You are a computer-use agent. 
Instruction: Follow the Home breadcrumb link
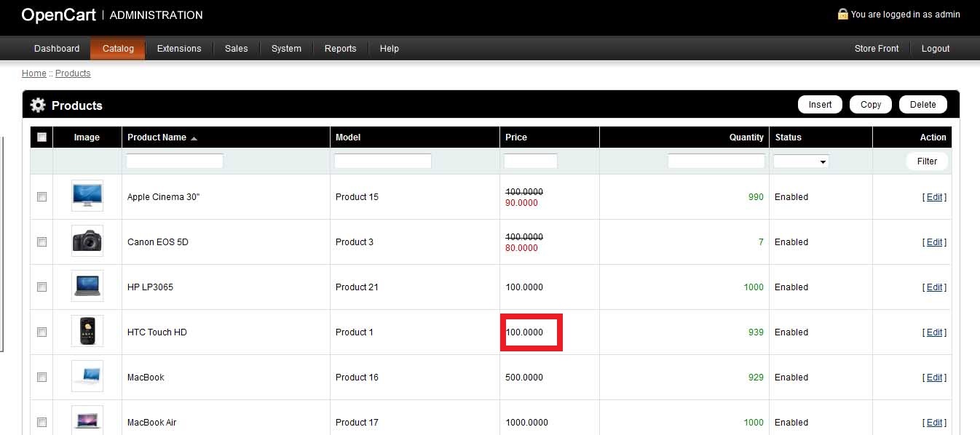point(34,73)
